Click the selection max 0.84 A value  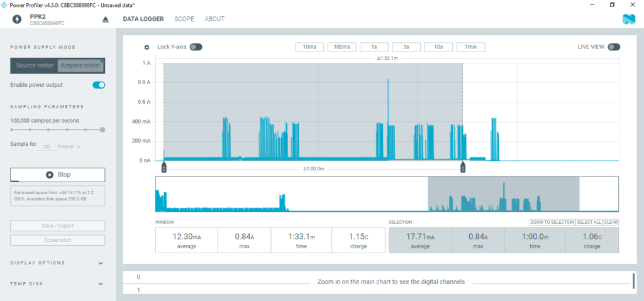pos(478,236)
